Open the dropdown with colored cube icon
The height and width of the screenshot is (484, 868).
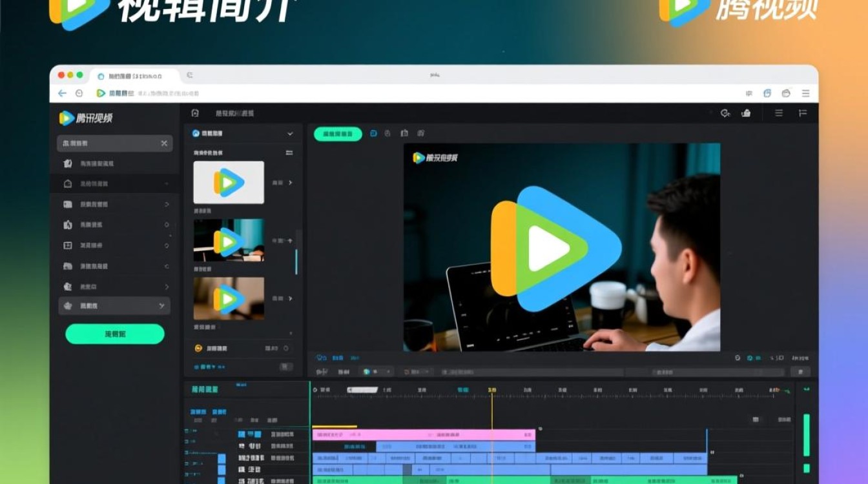pyautogui.click(x=378, y=372)
